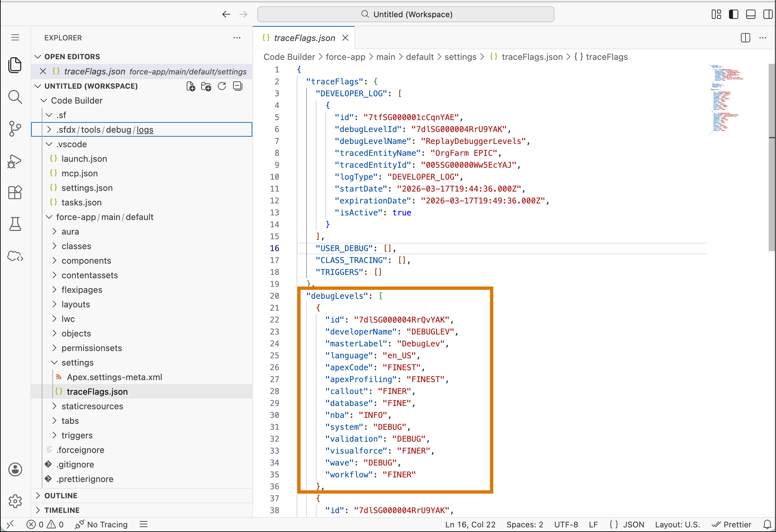Open the Explorer view in activity bar
This screenshot has width=776, height=532.
point(15,65)
